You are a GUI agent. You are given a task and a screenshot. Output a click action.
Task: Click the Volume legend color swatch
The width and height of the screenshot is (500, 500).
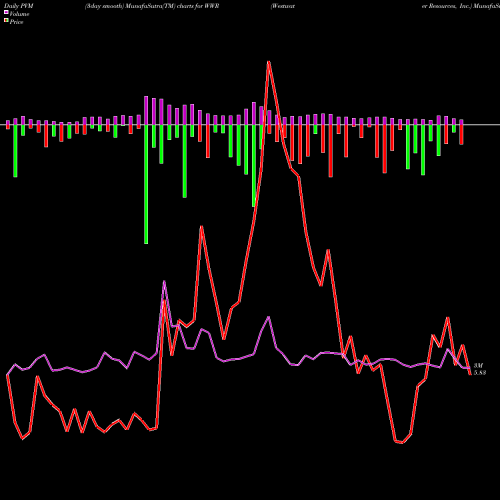tap(6, 12)
